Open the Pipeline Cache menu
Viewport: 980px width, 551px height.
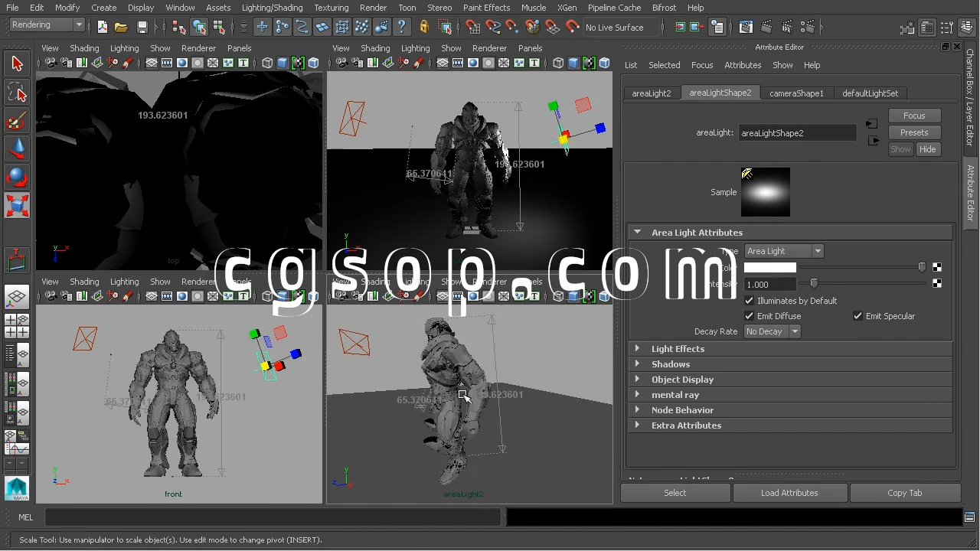(614, 8)
